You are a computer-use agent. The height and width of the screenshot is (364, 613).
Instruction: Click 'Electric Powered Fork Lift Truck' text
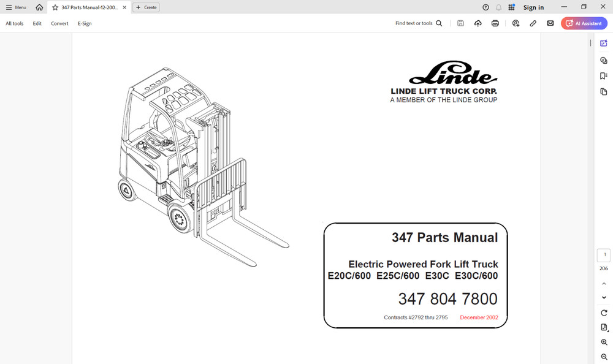click(423, 264)
